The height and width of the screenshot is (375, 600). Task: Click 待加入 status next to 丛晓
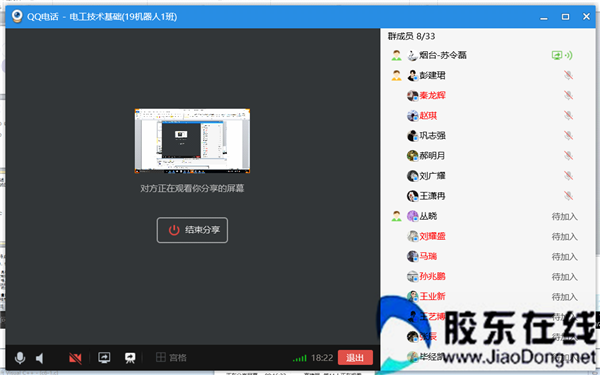[564, 217]
